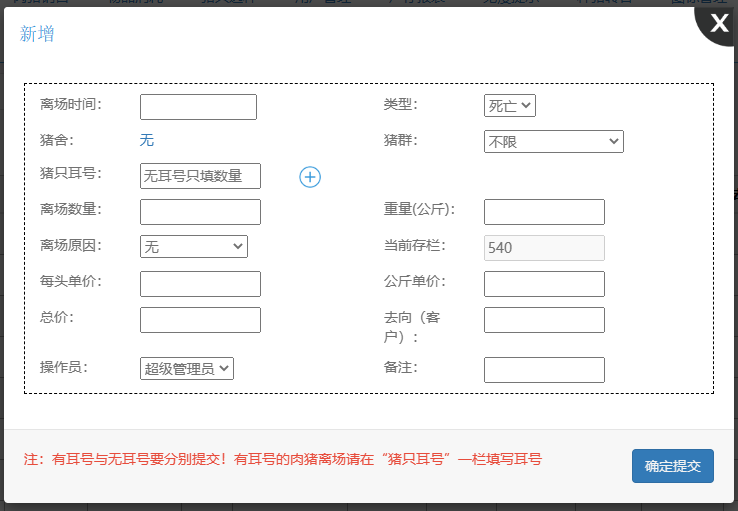
Task: Click the blue 无 link next to 猪舍
Action: pos(147,140)
